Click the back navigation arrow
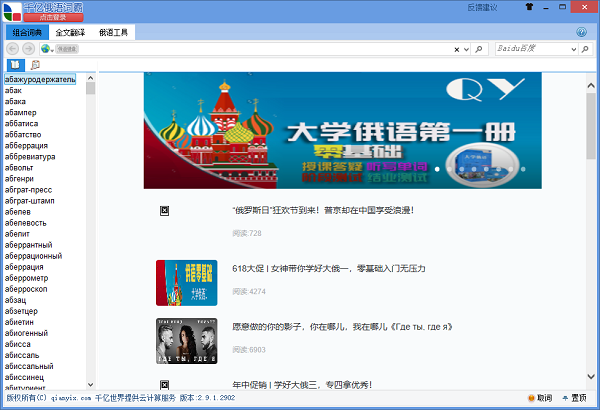The height and width of the screenshot is (410, 600). click(12, 49)
